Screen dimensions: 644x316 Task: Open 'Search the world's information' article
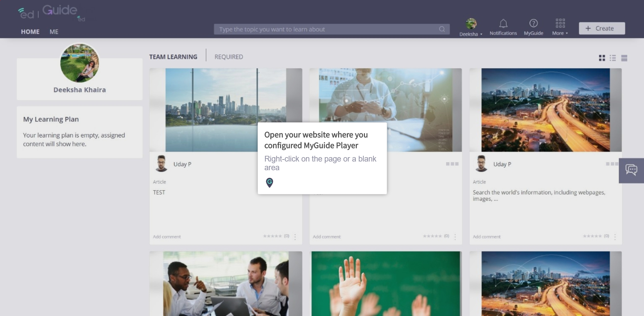pyautogui.click(x=539, y=195)
